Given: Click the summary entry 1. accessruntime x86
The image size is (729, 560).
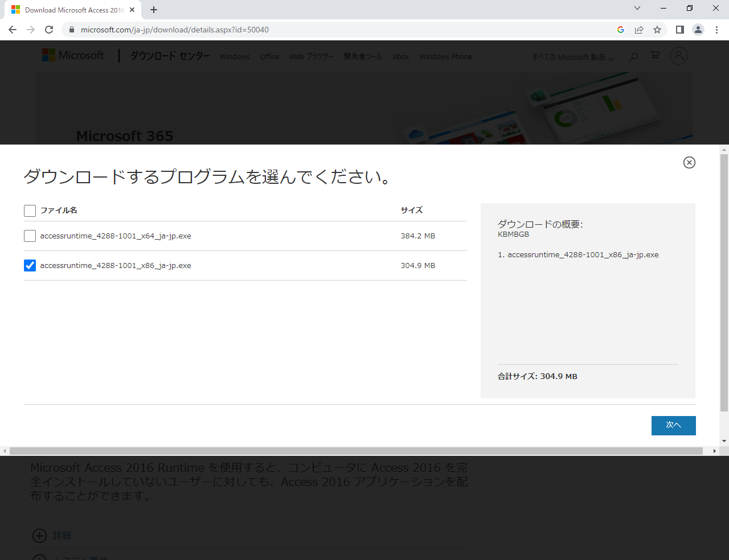Looking at the screenshot, I should 578,255.
